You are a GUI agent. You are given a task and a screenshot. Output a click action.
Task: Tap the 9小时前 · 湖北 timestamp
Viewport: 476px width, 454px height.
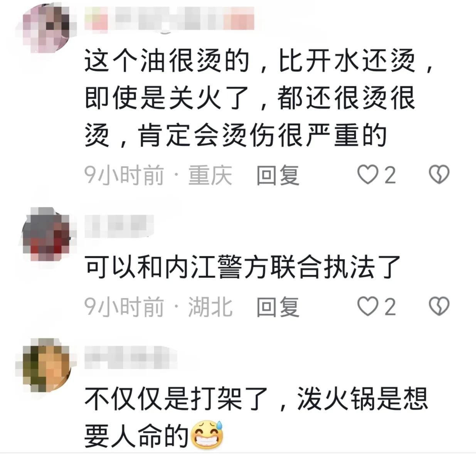[x=158, y=307]
